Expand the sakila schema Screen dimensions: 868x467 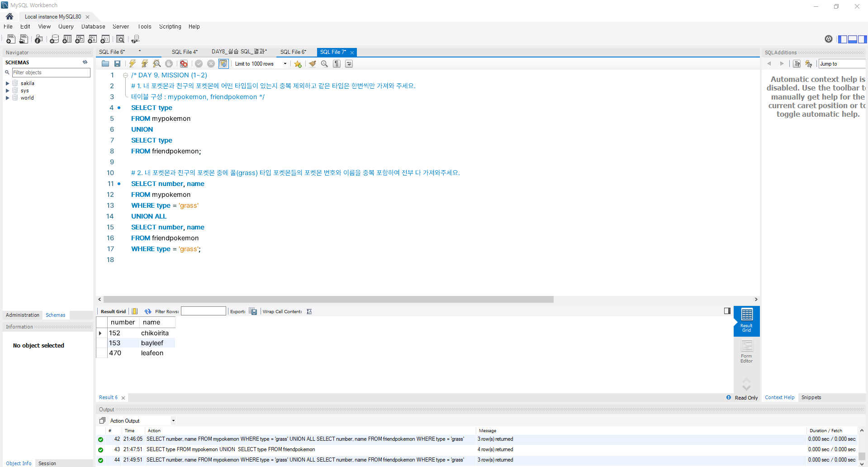pos(7,83)
